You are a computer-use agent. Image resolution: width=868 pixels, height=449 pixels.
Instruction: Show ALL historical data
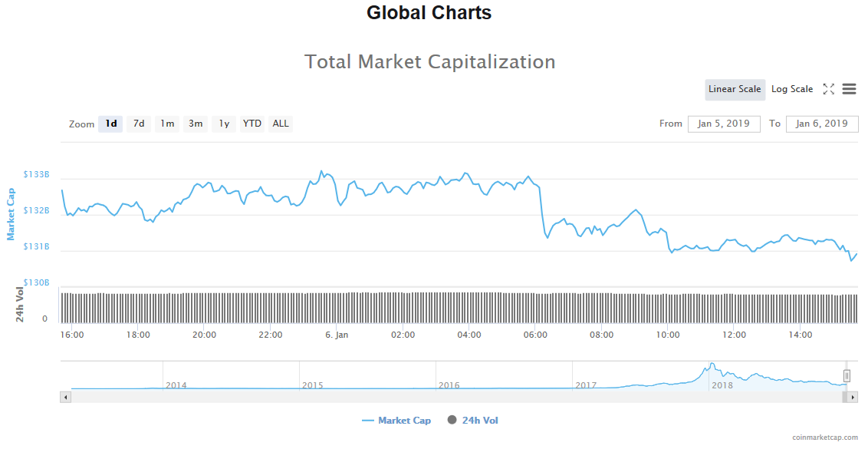pos(281,124)
